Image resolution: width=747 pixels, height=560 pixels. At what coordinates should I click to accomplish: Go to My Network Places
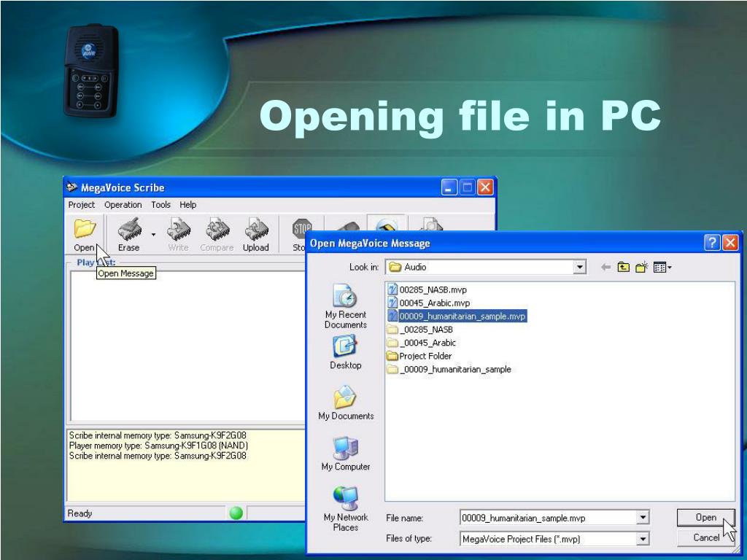[346, 509]
